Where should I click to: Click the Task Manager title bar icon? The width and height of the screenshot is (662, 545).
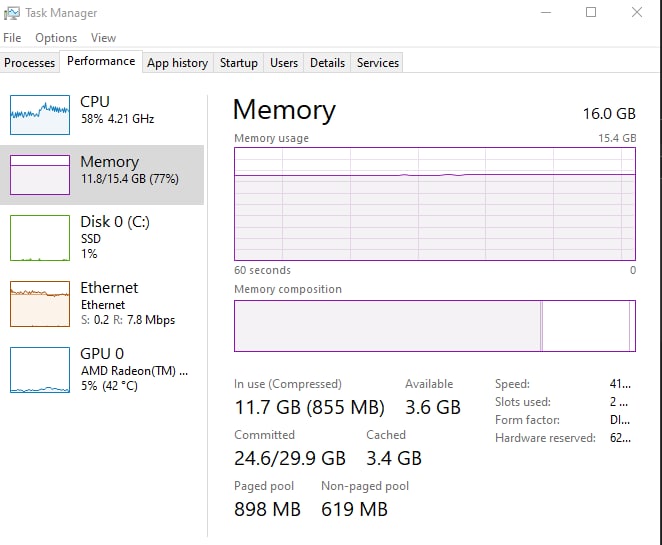coord(11,13)
